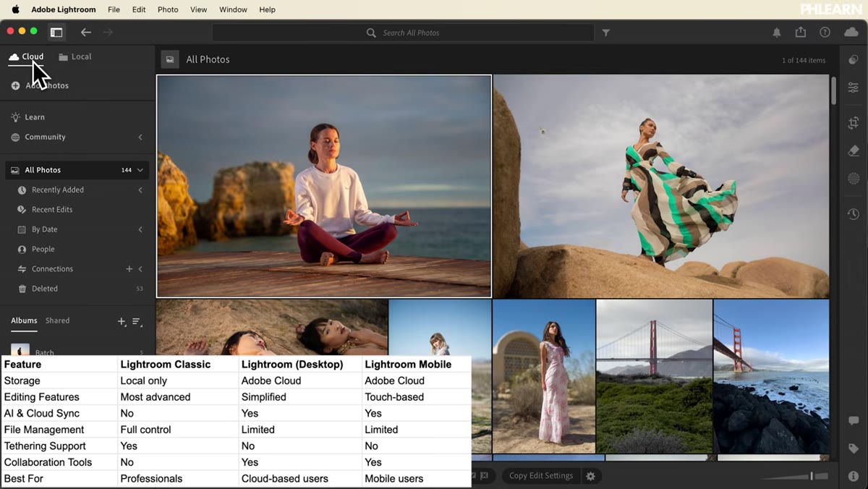Click Add Photos in the sidebar
The height and width of the screenshot is (489, 868).
(41, 85)
